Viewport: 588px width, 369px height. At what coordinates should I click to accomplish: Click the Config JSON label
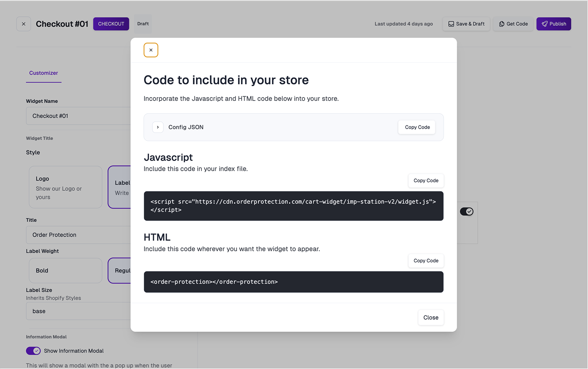pyautogui.click(x=186, y=127)
